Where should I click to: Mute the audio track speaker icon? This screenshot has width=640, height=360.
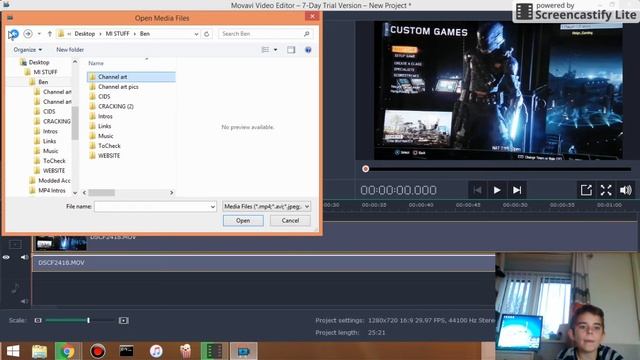[x=24, y=301]
